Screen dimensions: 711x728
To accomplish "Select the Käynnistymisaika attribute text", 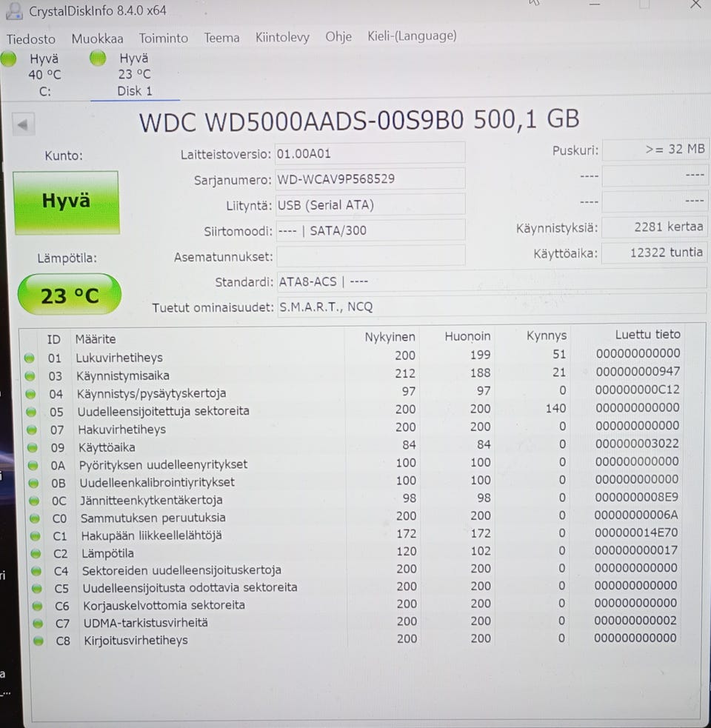I will tap(123, 375).
